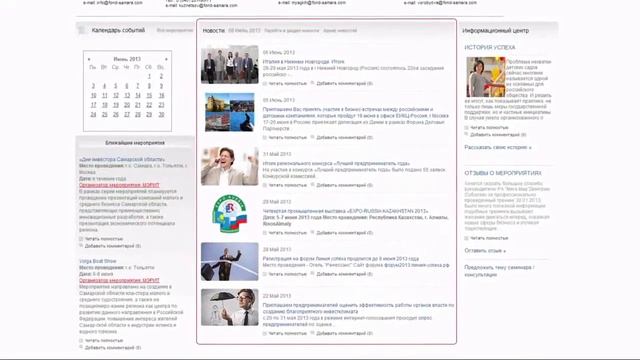Click read-more icon under 'Отзывы о мероприятиях' review

[467, 238]
